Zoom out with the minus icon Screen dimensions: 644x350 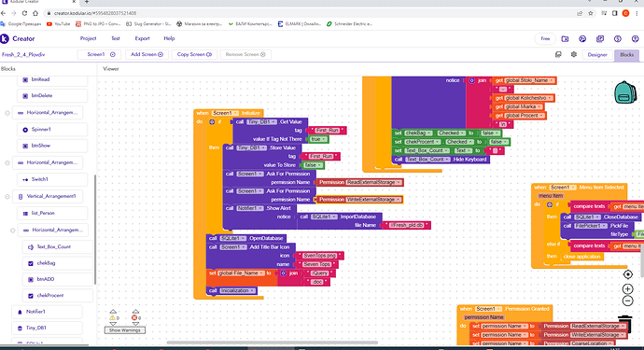pos(627,301)
